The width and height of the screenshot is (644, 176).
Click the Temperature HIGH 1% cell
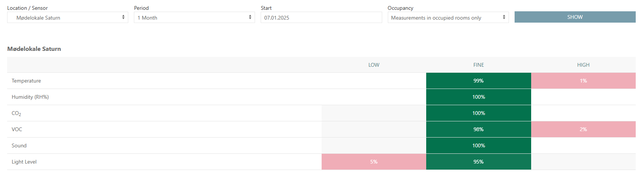583,81
